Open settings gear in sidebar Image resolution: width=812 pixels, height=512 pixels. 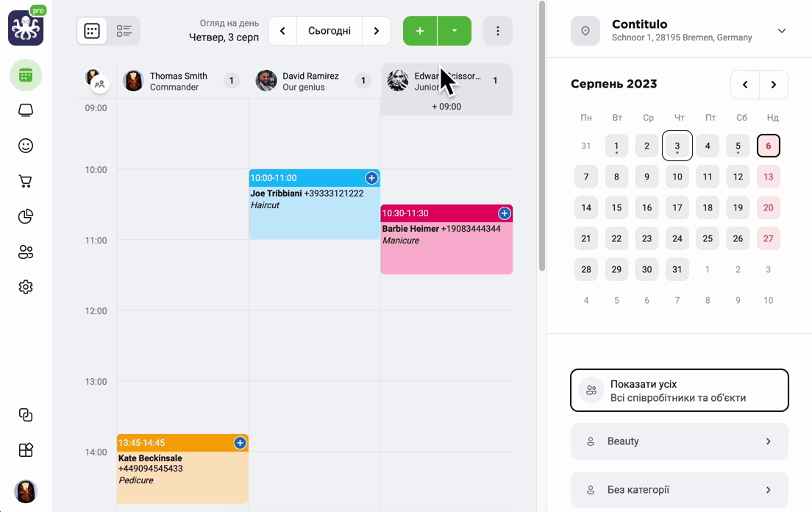pyautogui.click(x=25, y=287)
